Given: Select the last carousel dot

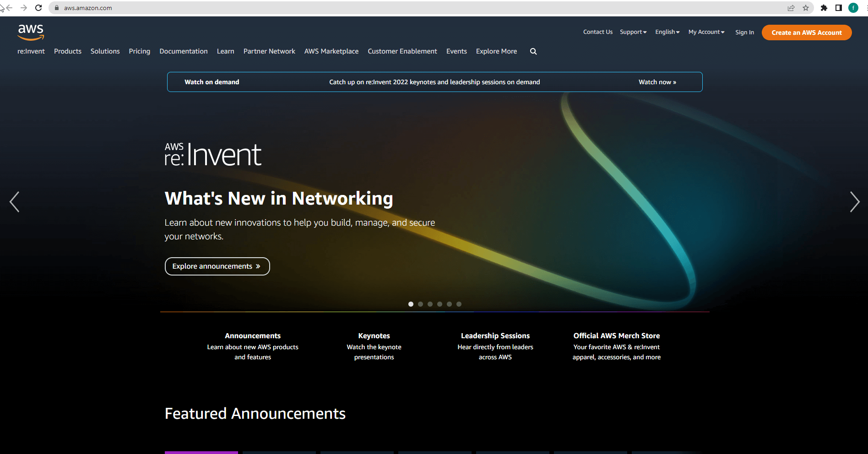Looking at the screenshot, I should click(459, 304).
